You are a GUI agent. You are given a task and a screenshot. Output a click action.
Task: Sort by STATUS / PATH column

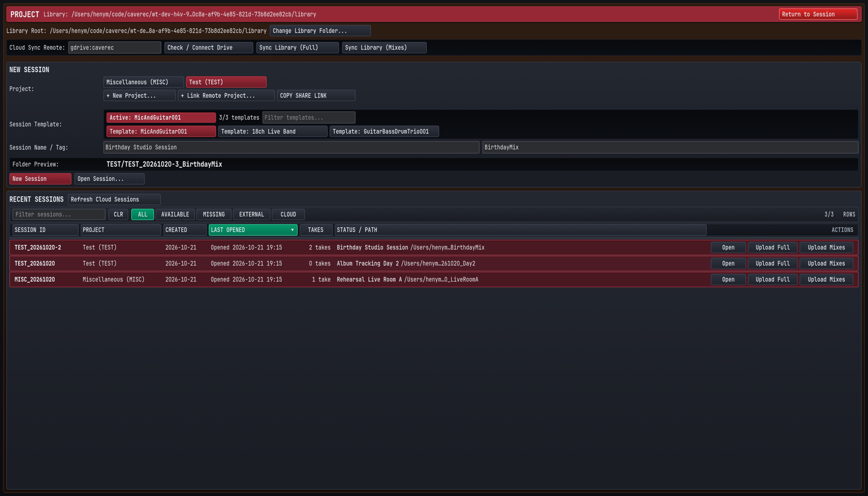pyautogui.click(x=520, y=230)
